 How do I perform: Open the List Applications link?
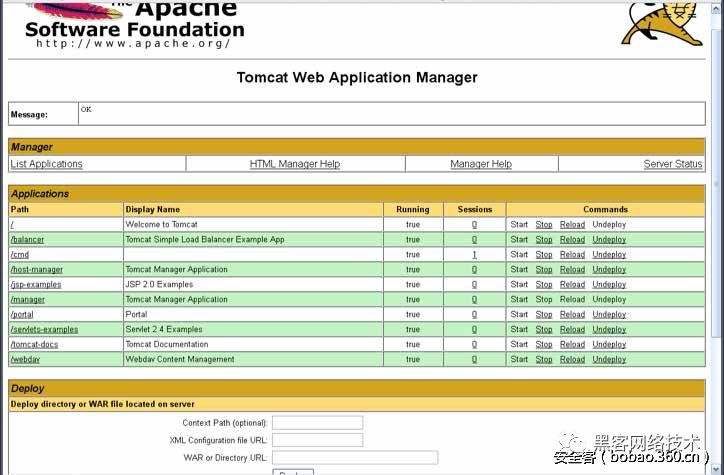[46, 164]
